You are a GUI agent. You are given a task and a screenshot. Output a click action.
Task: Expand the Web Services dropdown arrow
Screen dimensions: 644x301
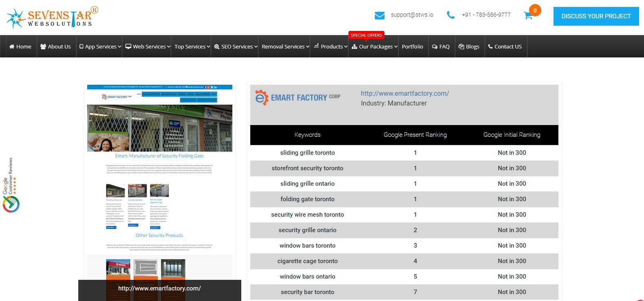click(x=168, y=47)
